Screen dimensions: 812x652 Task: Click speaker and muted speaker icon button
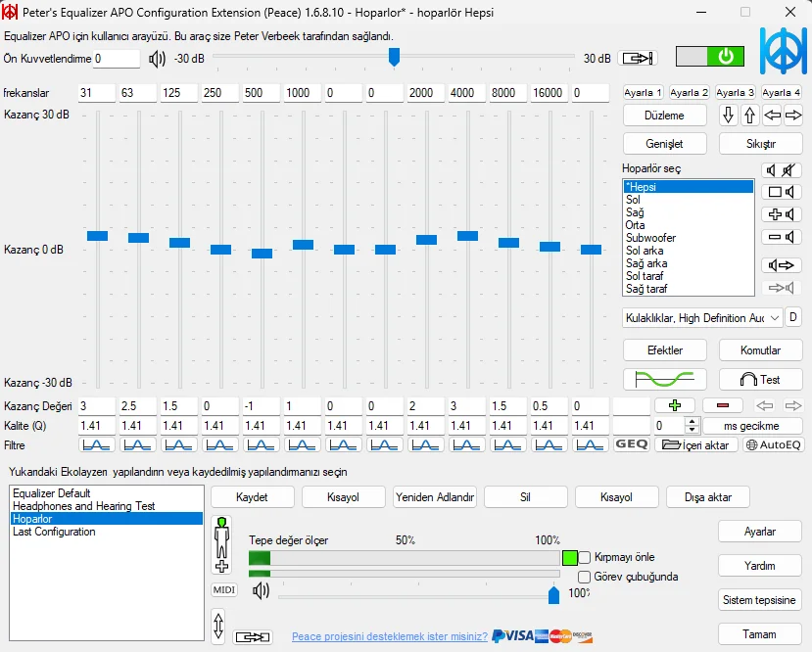pyautogui.click(x=781, y=169)
